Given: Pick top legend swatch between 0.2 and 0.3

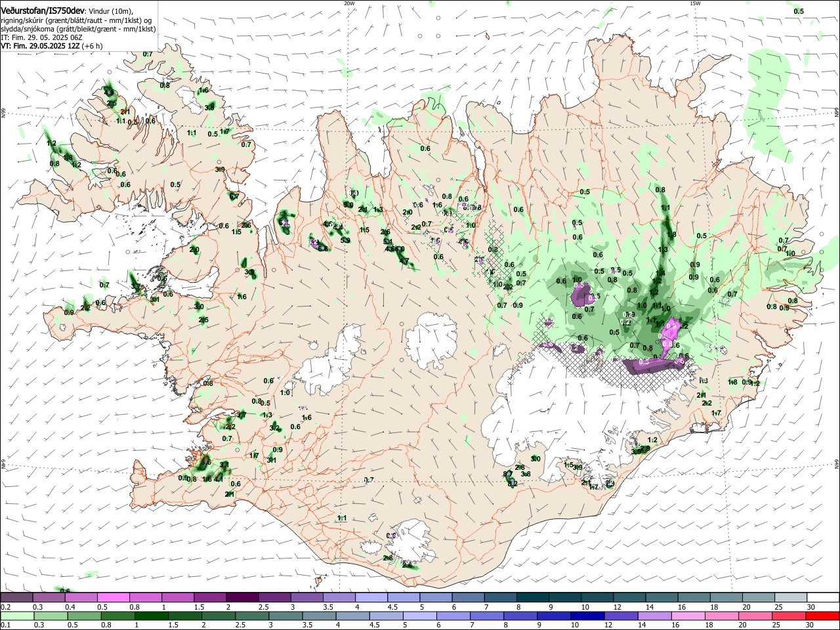Looking at the screenshot, I should point(16,598).
